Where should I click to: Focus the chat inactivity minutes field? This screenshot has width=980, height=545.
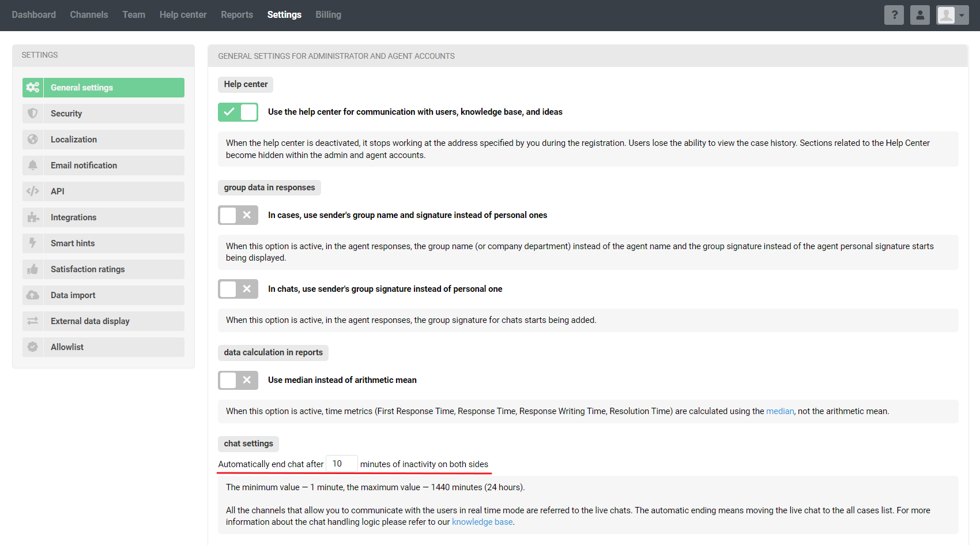coord(342,464)
